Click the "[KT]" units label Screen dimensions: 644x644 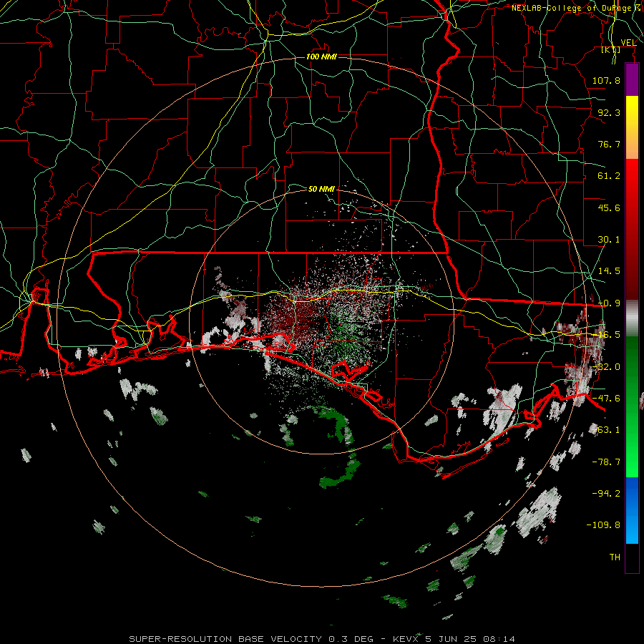pyautogui.click(x=611, y=49)
